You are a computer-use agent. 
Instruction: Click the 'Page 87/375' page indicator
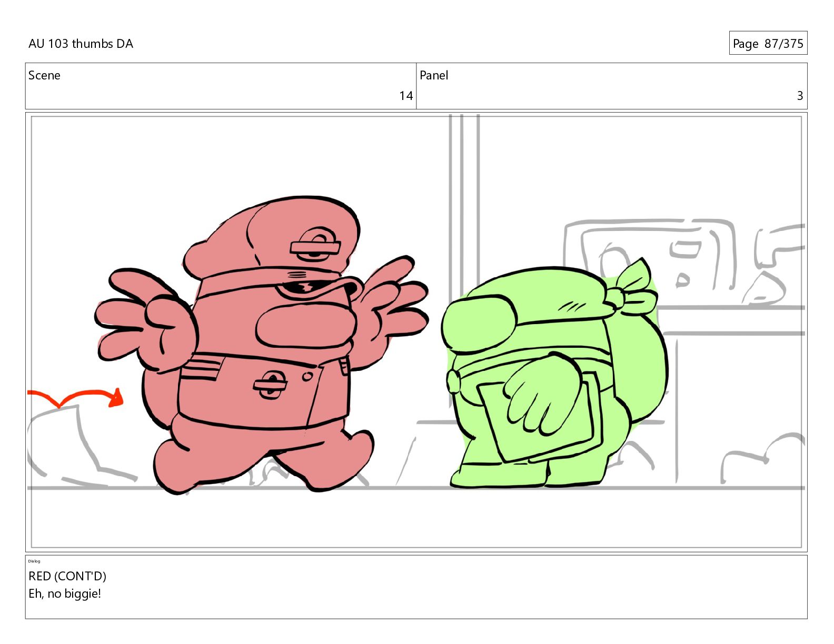pos(768,43)
